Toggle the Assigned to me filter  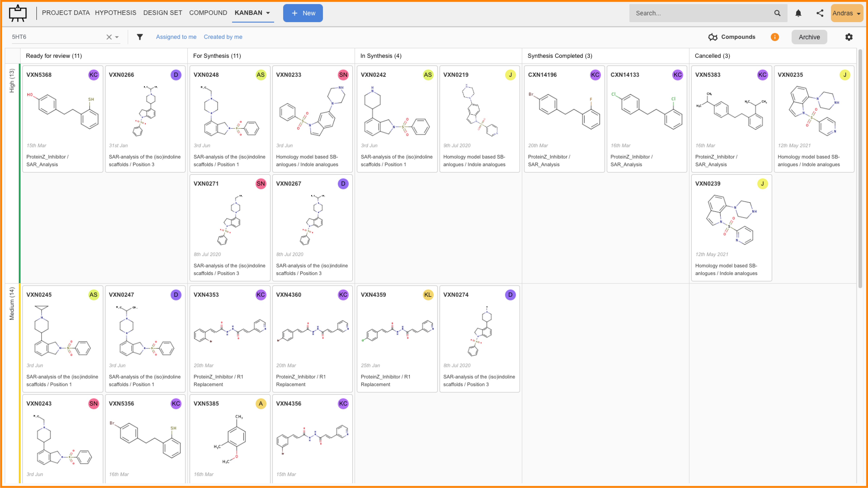click(176, 37)
